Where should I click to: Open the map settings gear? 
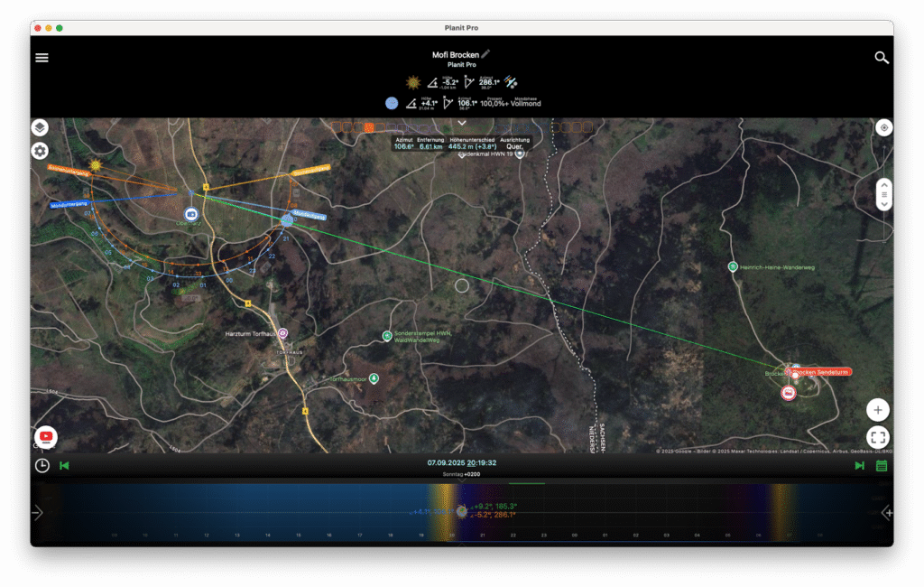click(x=40, y=151)
